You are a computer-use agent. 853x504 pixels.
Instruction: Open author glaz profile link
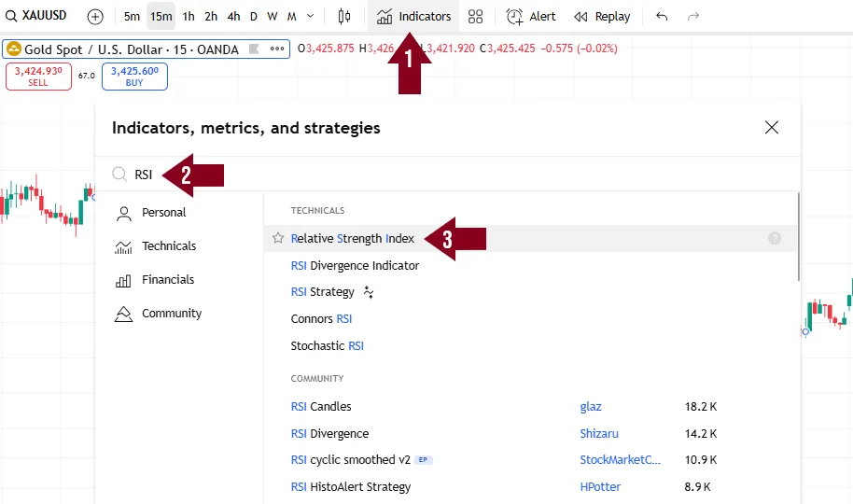click(x=591, y=407)
